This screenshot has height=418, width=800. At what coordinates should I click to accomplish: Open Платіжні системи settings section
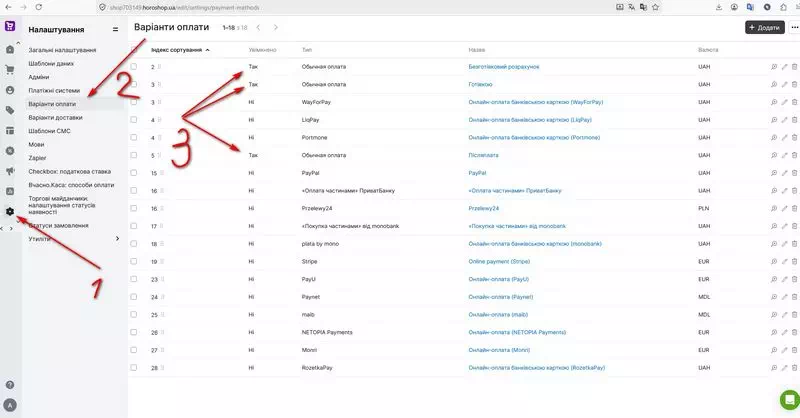coord(54,91)
